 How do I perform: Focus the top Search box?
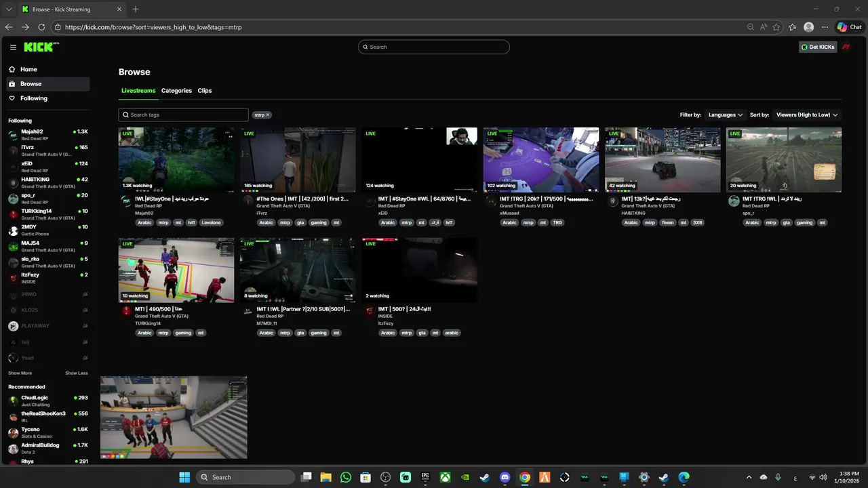click(434, 47)
